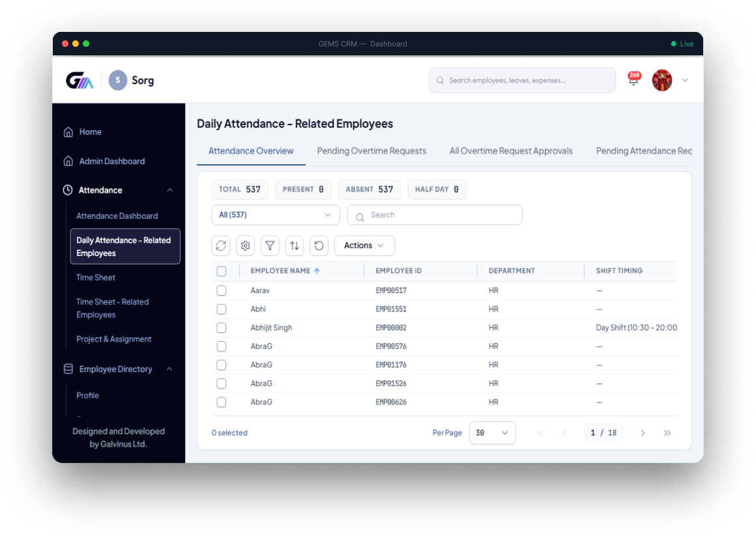Tick checkbox for AbraG EMP00576
This screenshot has height=536, width=756.
point(222,346)
